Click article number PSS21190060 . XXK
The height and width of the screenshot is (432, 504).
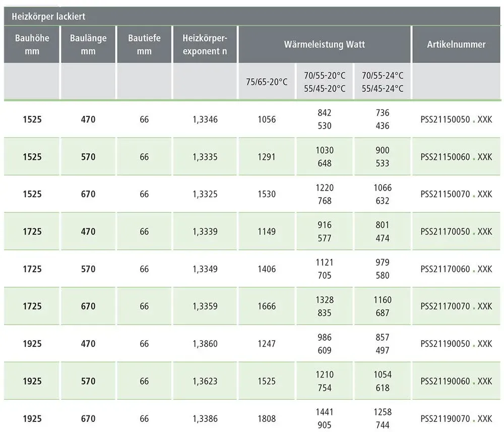coord(456,381)
